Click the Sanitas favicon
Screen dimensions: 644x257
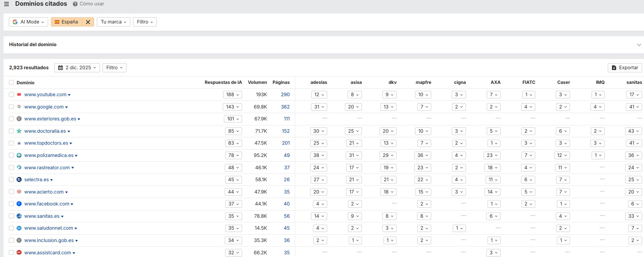[x=19, y=216]
